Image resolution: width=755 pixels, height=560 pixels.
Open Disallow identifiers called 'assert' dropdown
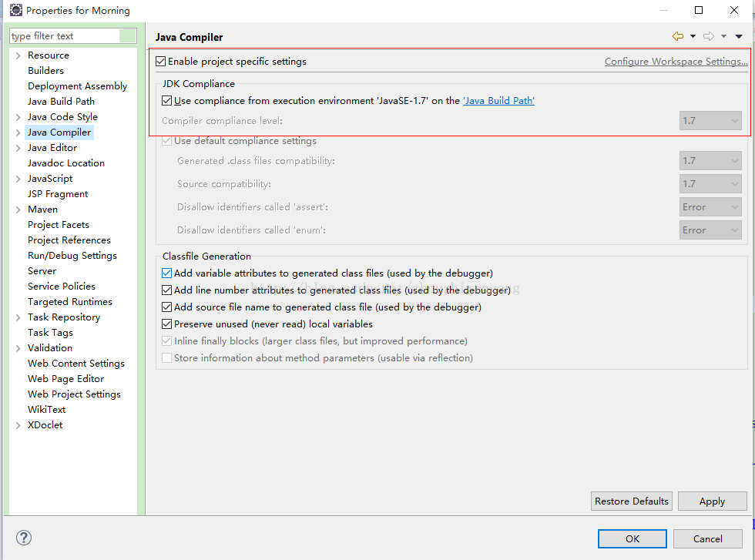(710, 206)
